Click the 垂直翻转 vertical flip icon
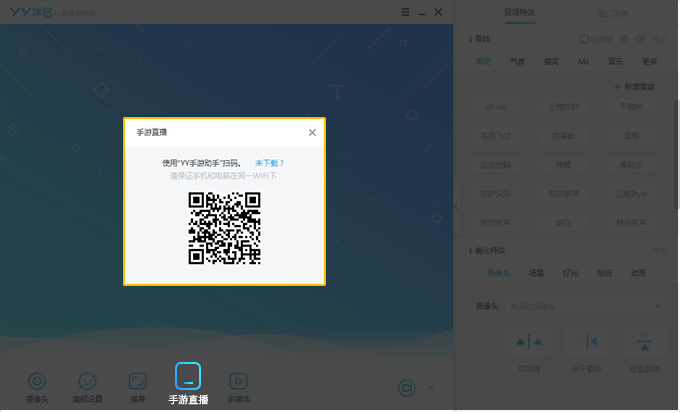680x412 pixels. tap(645, 342)
